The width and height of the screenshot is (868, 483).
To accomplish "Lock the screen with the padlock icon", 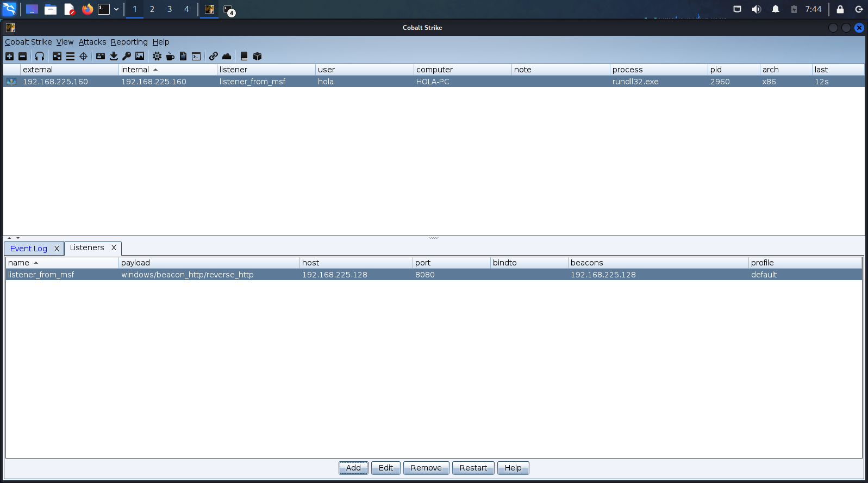I will [840, 9].
